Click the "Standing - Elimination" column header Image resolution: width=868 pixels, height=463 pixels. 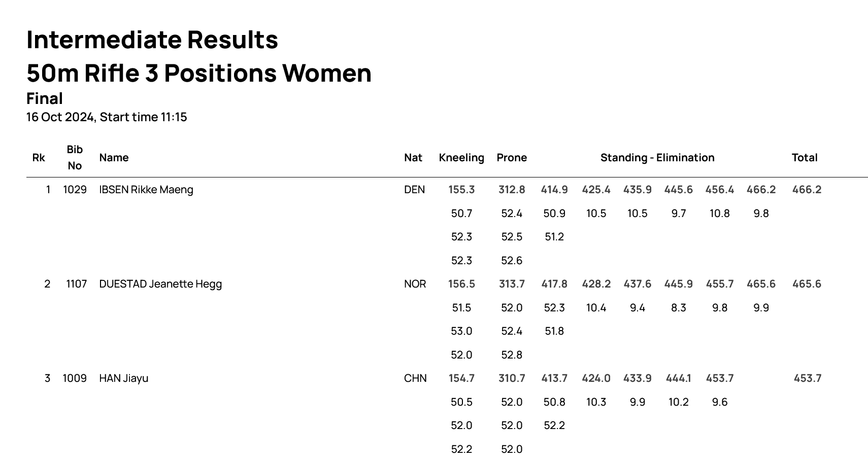[657, 158]
